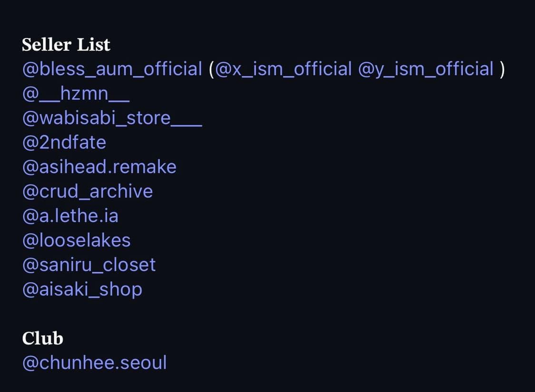
Task: Tap the @looselakes seller mention
Action: [77, 240]
